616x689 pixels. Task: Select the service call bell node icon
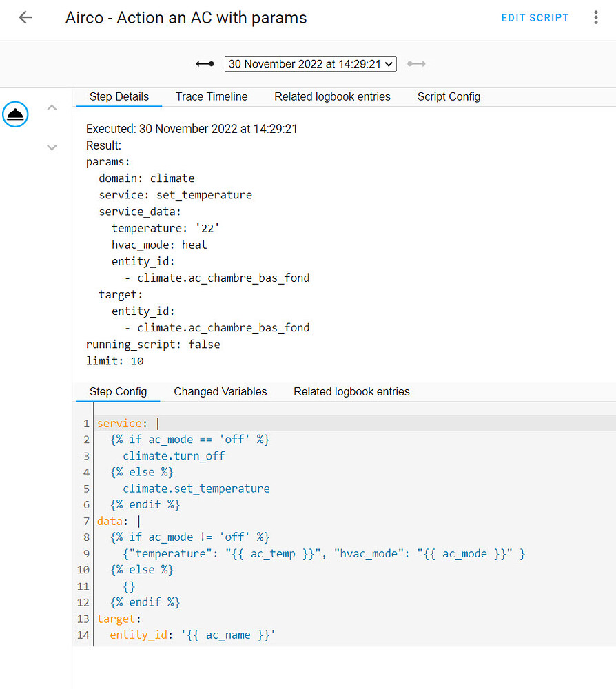click(x=15, y=114)
